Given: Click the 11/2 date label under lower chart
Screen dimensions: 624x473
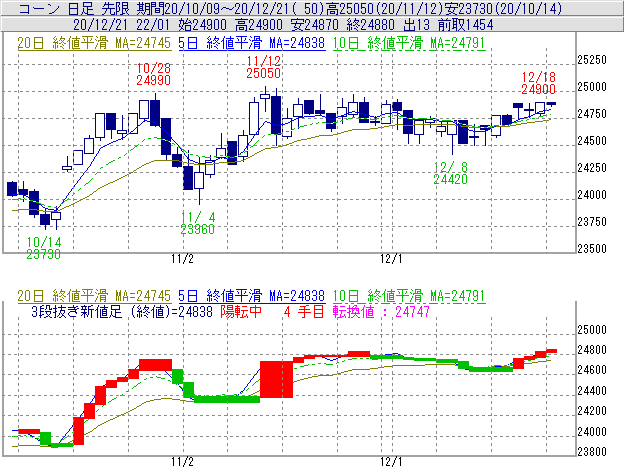Looking at the screenshot, I should point(182,462).
